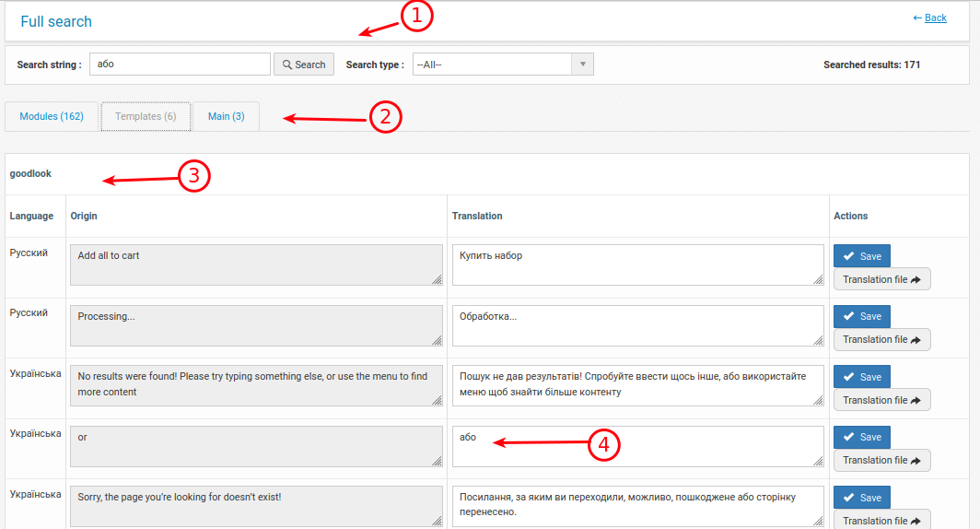This screenshot has width=980, height=529.
Task: Click the 'Actions' column header
Action: click(851, 216)
